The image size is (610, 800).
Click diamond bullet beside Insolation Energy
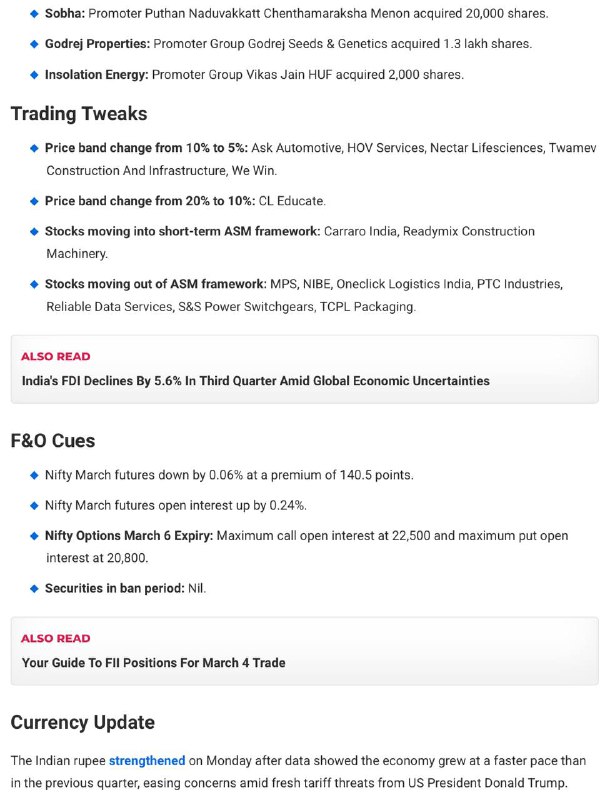click(34, 75)
